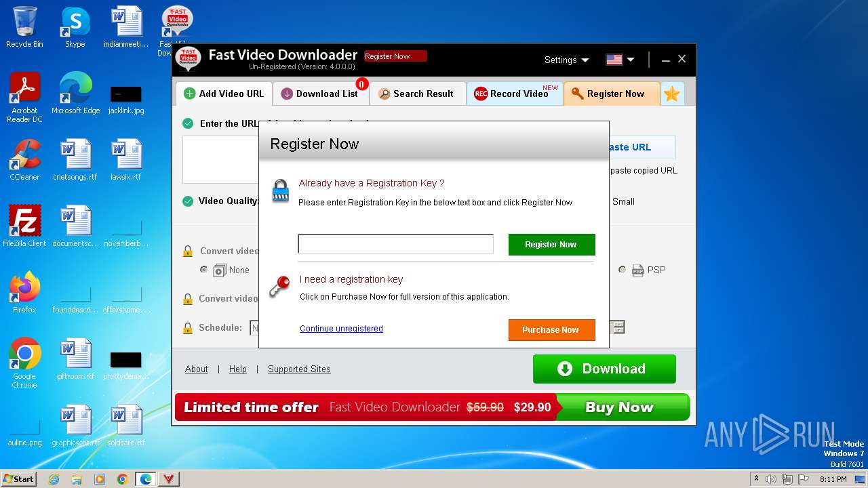Image resolution: width=868 pixels, height=488 pixels.
Task: Open the offershome... desktop file
Action: pyautogui.click(x=126, y=300)
